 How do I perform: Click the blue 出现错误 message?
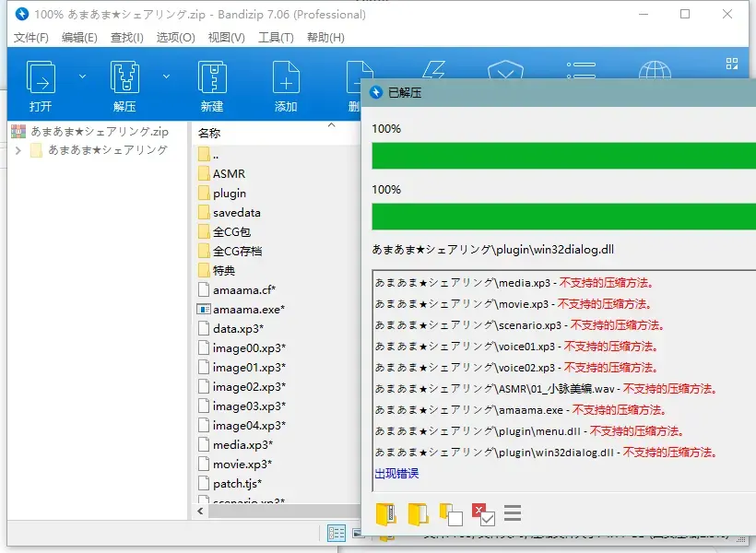tap(396, 474)
